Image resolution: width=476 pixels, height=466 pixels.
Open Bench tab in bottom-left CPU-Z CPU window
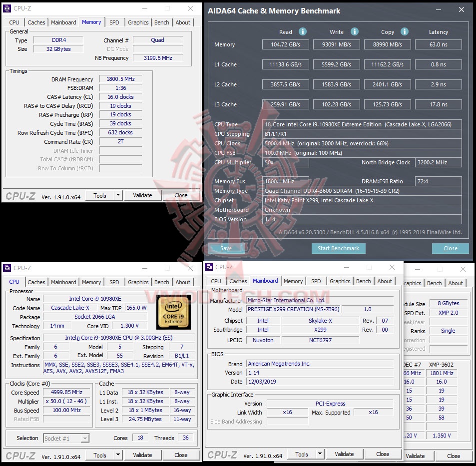[x=161, y=282]
